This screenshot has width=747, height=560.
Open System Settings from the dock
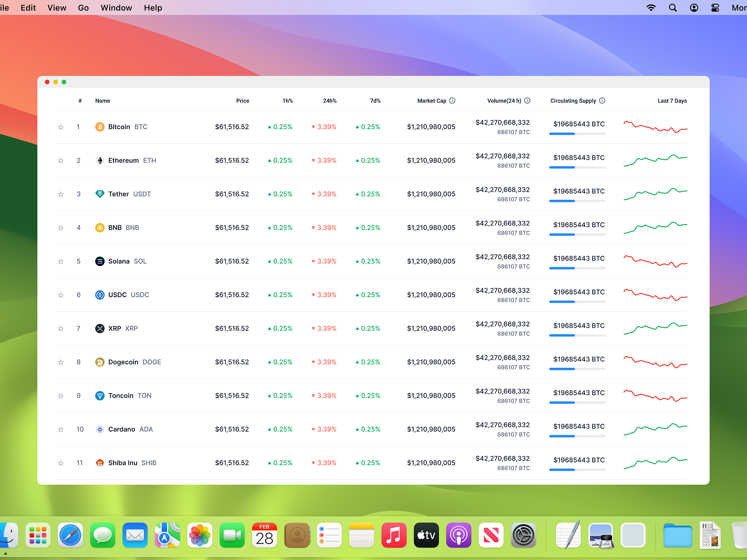point(523,535)
